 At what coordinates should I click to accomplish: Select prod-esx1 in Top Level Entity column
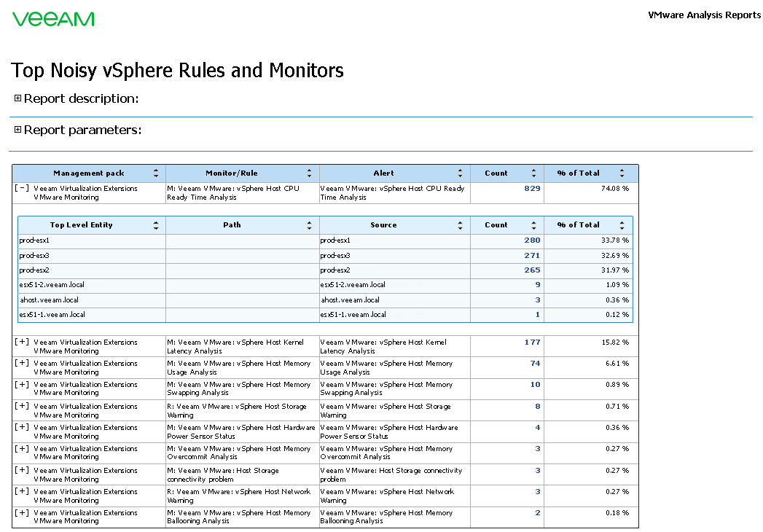tap(34, 240)
